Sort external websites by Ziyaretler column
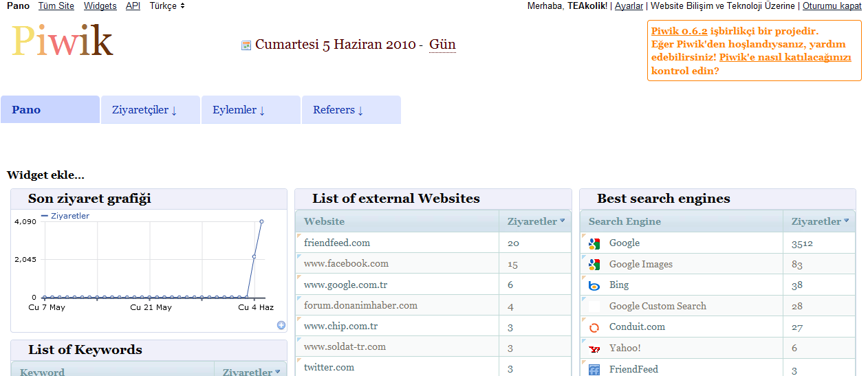868x376 pixels. (536, 221)
